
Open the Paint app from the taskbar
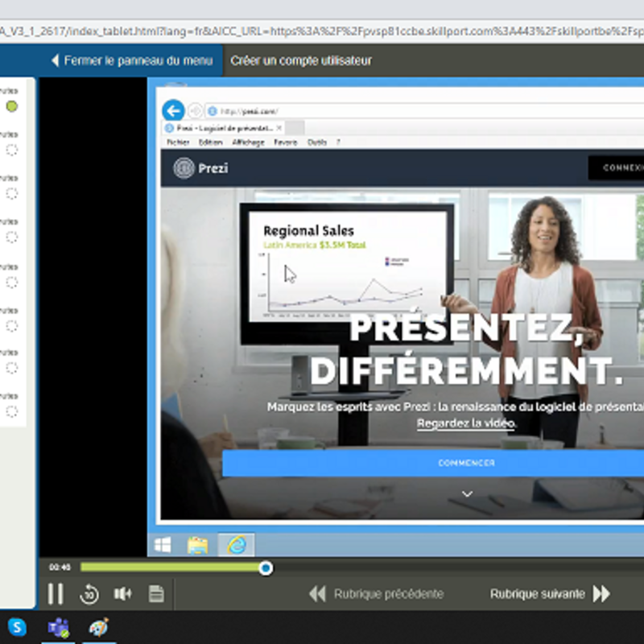[98, 628]
